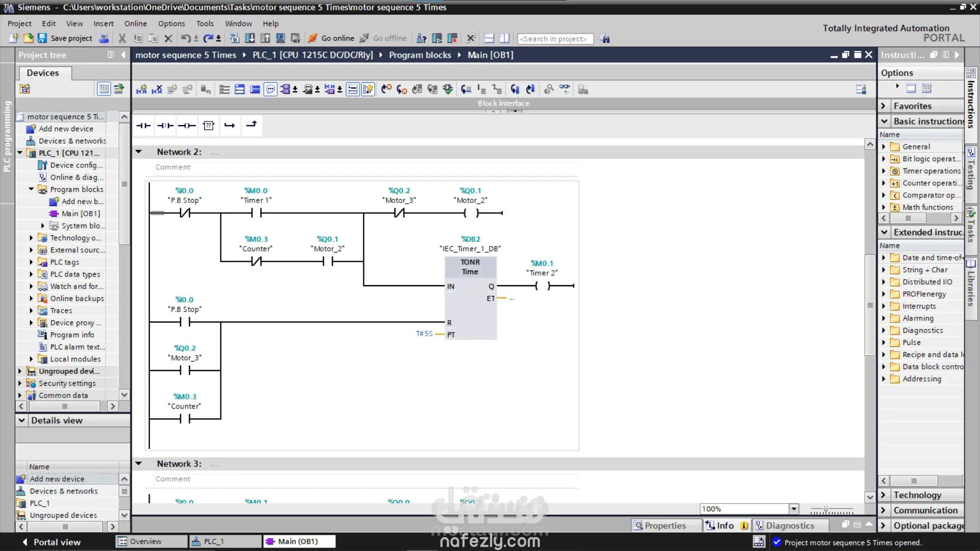Click the Compile icon in main toolbar

click(x=234, y=38)
